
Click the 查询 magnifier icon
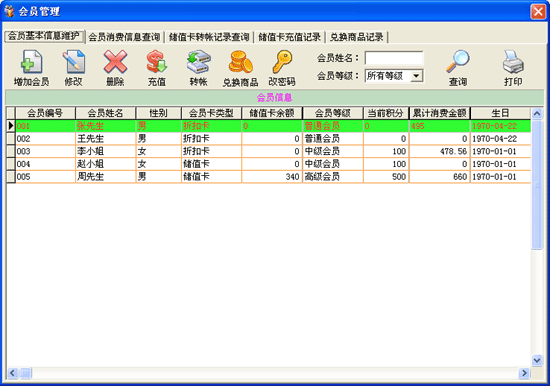tap(458, 62)
